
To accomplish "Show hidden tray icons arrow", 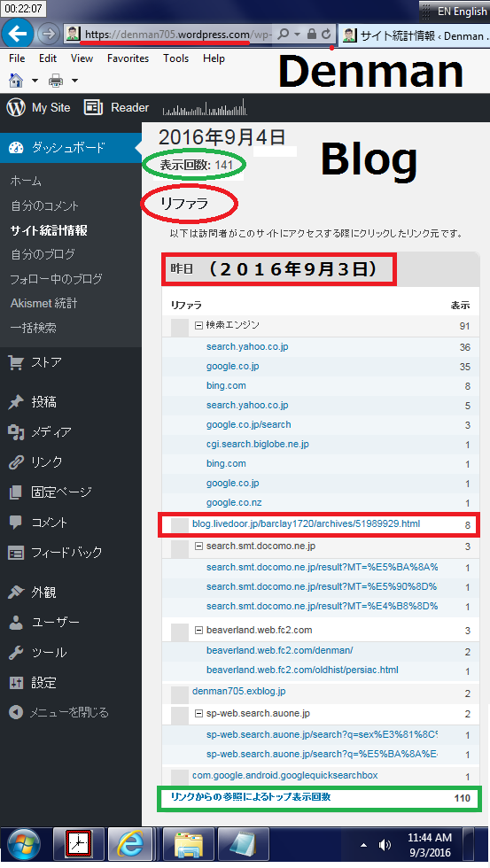I will 364,845.
